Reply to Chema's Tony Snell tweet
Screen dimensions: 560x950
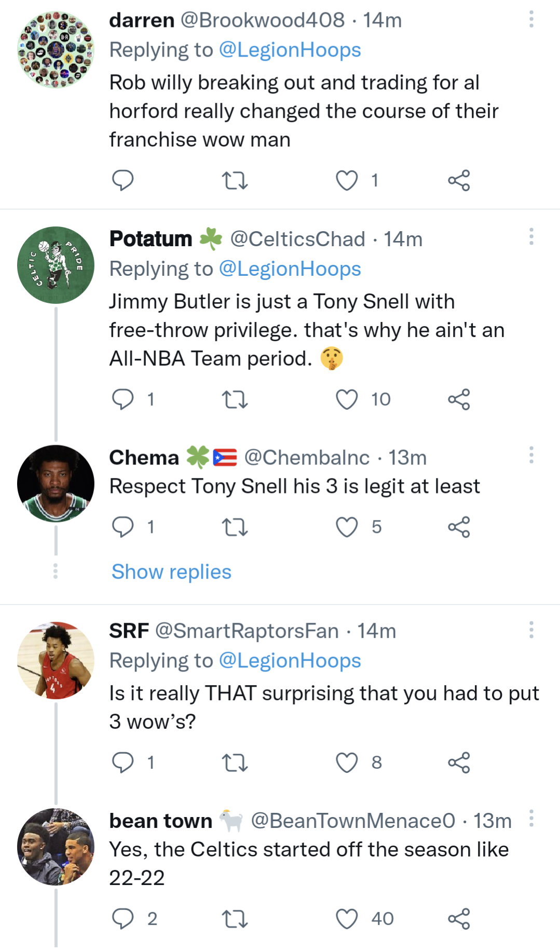(x=123, y=527)
